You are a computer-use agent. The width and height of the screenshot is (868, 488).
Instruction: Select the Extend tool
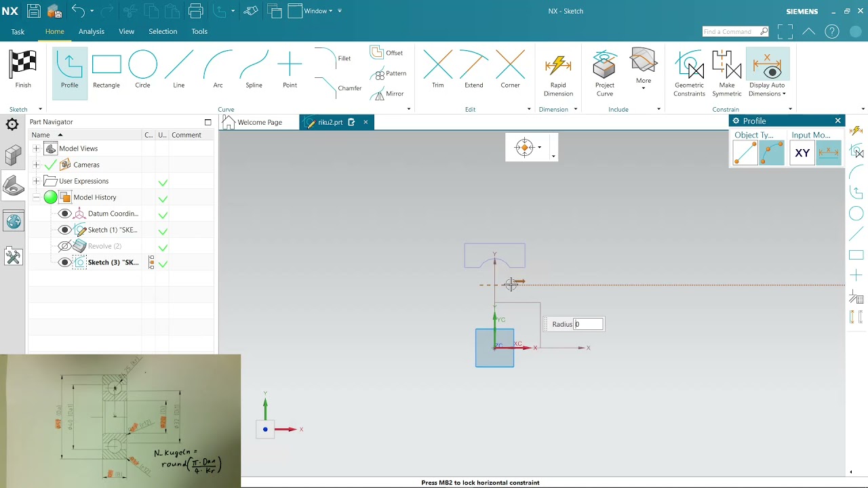[x=474, y=70]
